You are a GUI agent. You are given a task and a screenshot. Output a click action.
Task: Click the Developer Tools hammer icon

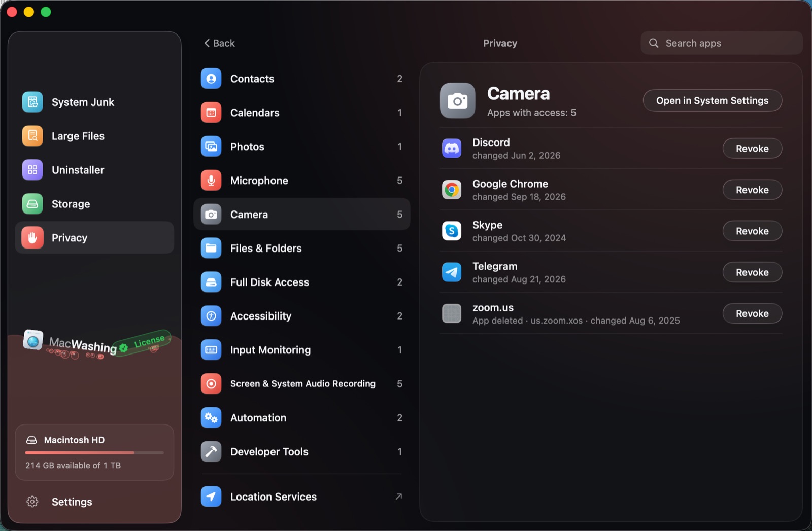pyautogui.click(x=211, y=452)
